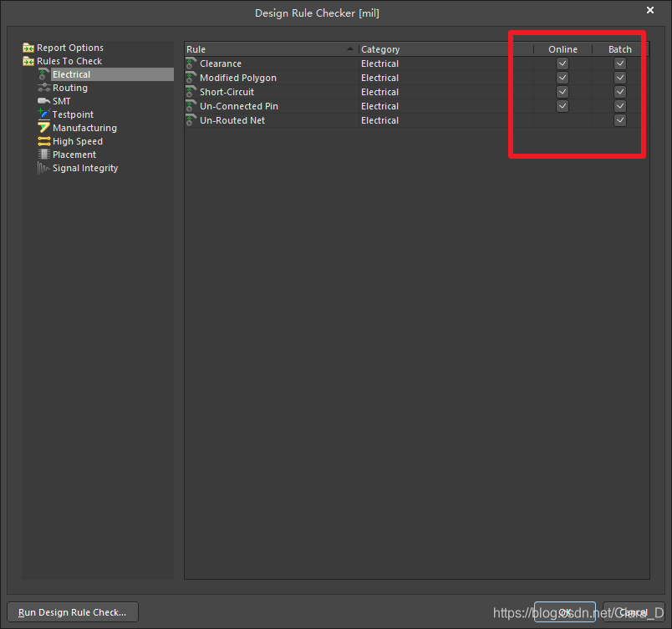Click the SMT rules icon in sidebar
672x629 pixels.
(x=46, y=101)
